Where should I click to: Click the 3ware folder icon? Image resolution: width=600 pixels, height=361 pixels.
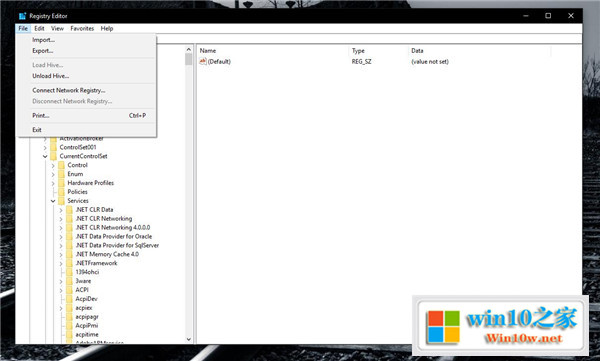[69, 281]
